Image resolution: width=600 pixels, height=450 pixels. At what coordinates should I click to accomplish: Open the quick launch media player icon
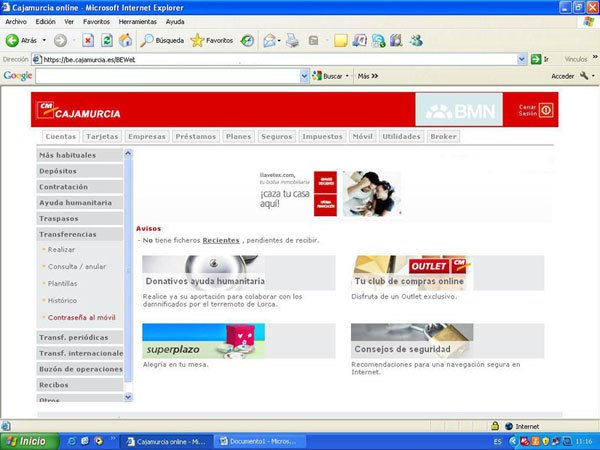(98, 441)
